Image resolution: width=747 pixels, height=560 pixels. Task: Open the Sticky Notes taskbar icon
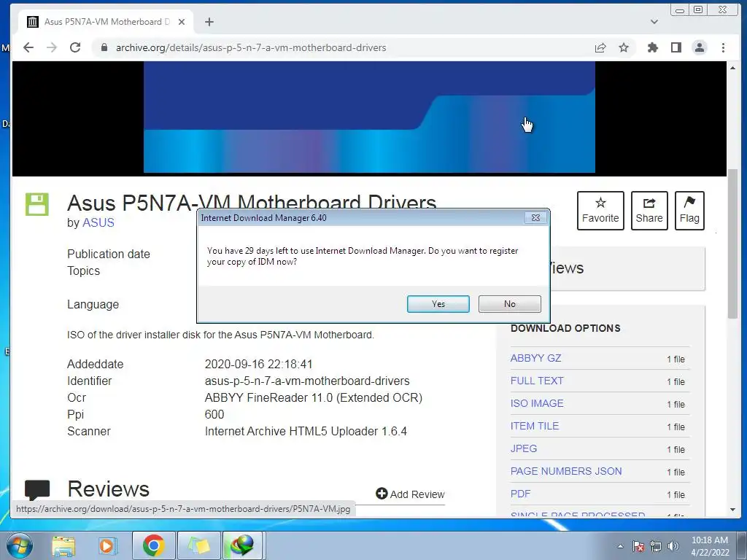198,545
